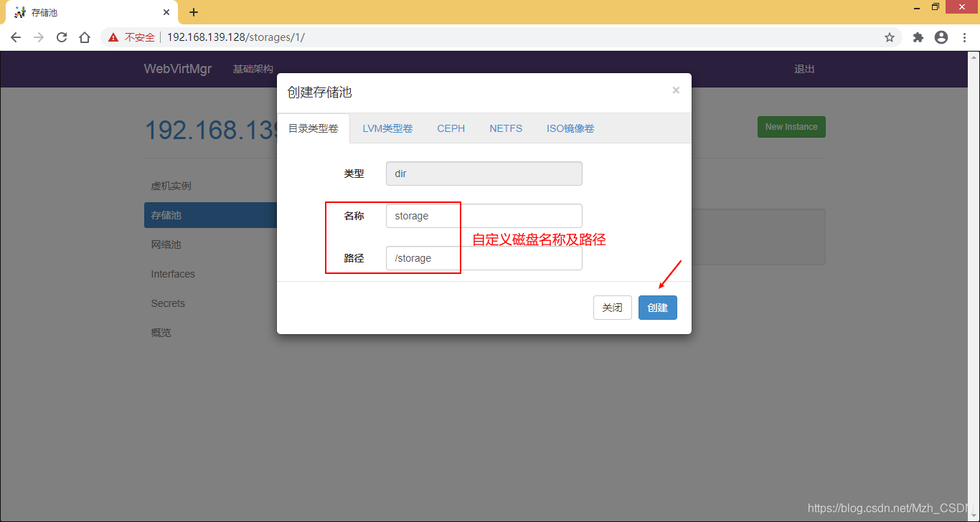Close the 存储池 browser tab
980x522 pixels.
coord(166,12)
